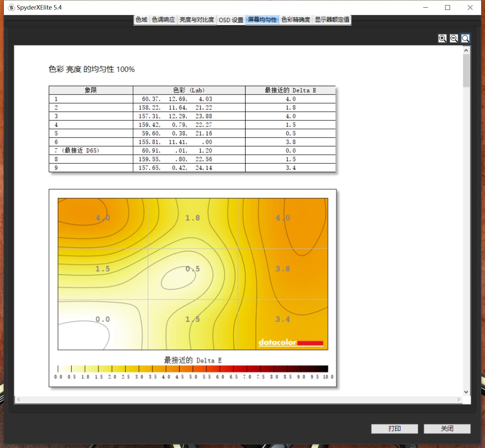Click the horizontal scrollbar right arrow
485x448 pixels.
click(459, 400)
